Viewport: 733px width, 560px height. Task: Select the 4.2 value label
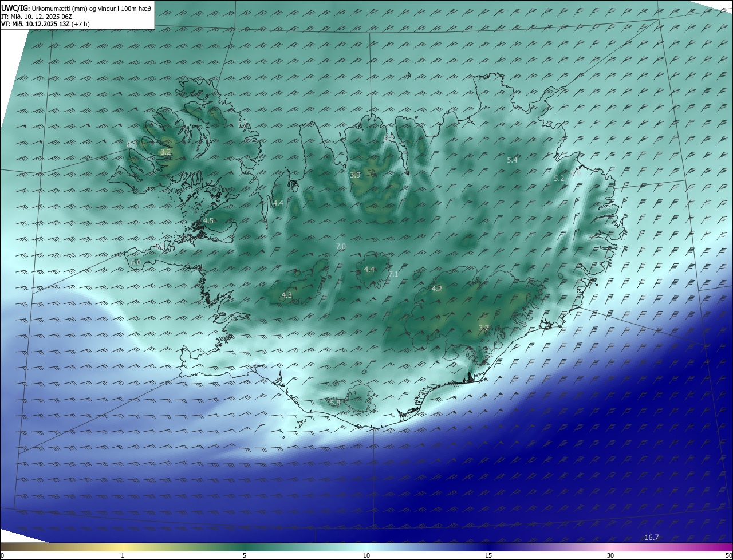[x=437, y=289]
